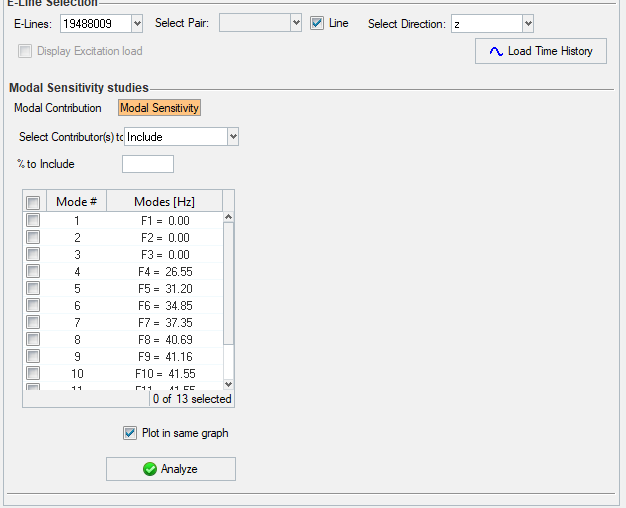Toggle the Line checkbox
This screenshot has height=508, width=626.
pos(317,23)
